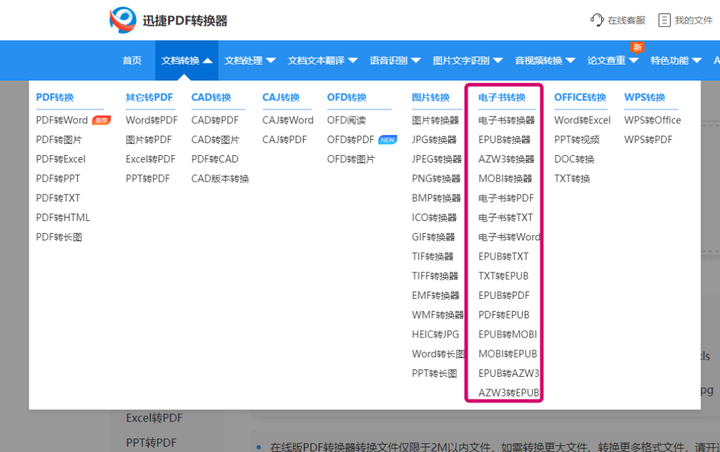
Task: Select CAD转图片 option
Action: click(x=215, y=140)
